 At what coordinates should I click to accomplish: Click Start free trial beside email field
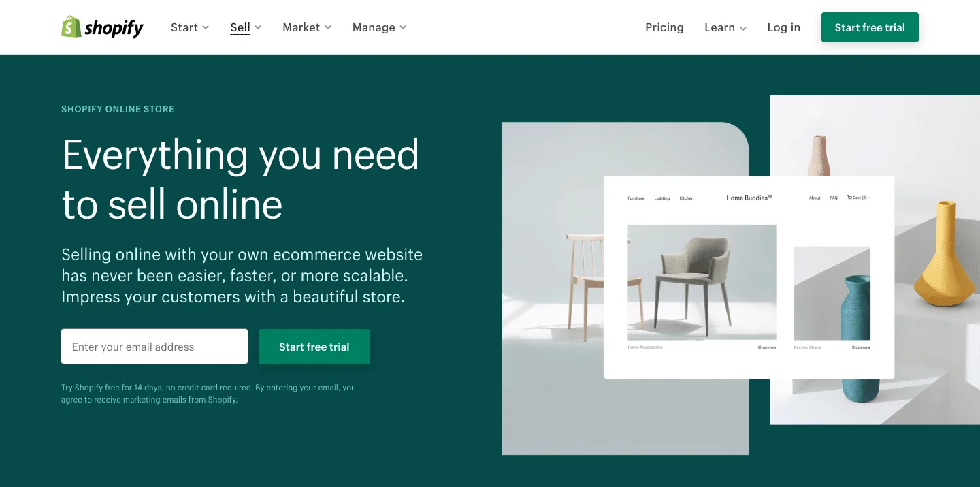314,347
